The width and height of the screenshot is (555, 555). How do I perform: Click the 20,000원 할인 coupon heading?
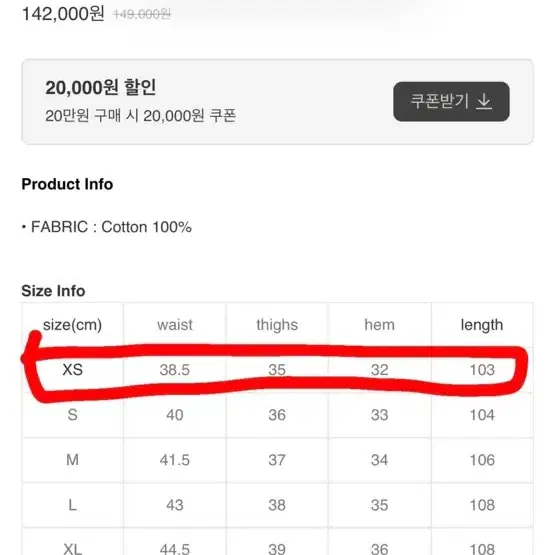click(x=101, y=87)
